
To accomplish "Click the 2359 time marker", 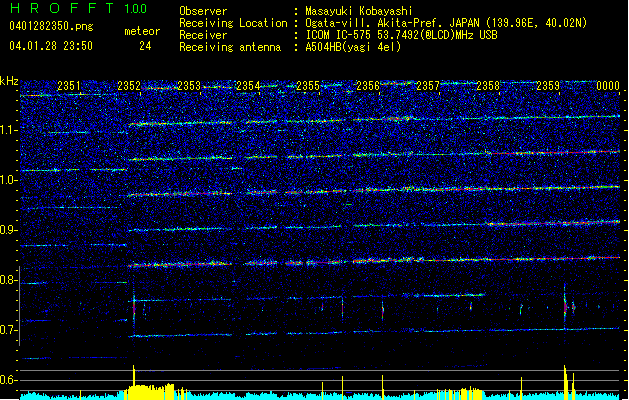I will point(548,86).
